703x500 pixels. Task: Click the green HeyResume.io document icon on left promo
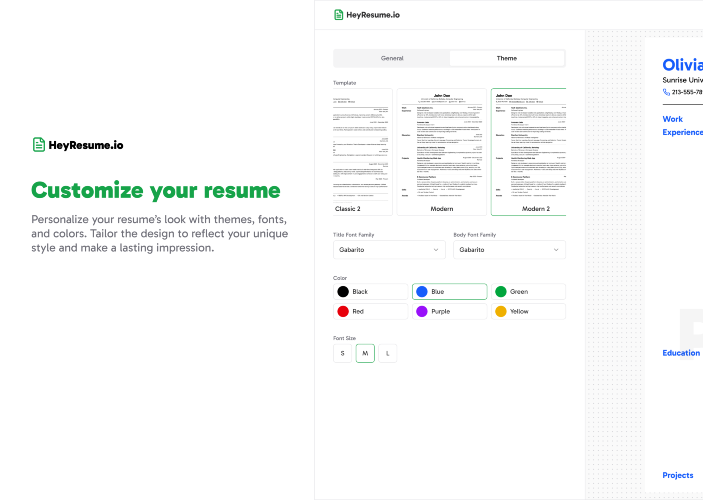(x=39, y=145)
